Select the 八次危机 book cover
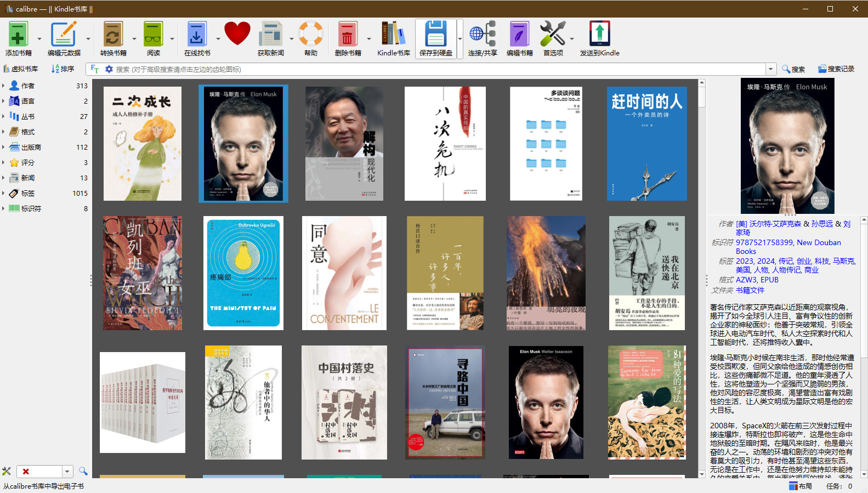The image size is (868, 493). point(445,144)
